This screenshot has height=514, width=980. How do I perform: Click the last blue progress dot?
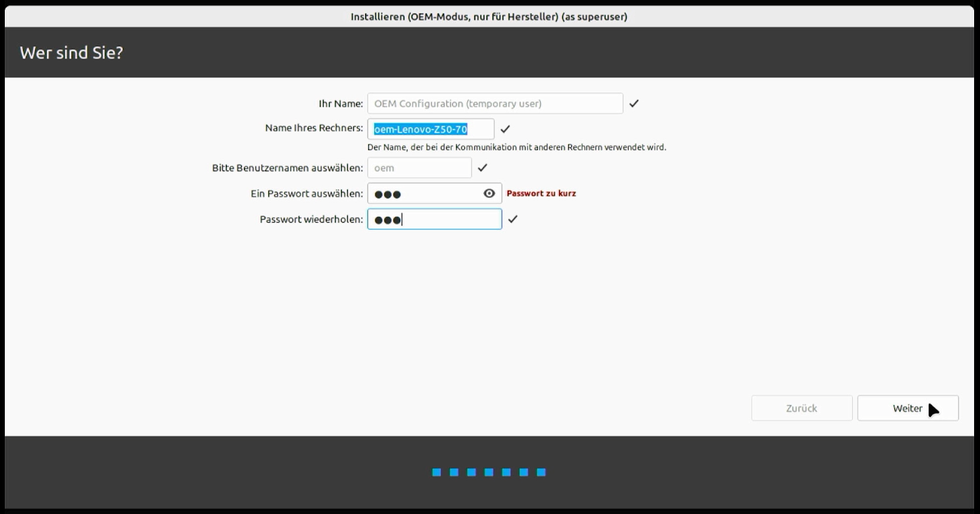point(541,472)
